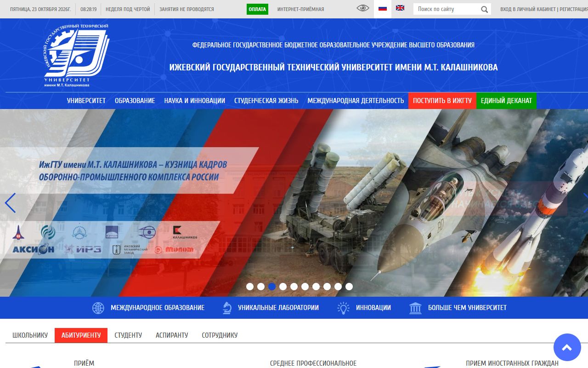Viewport: 588px width, 368px height.
Task: Switch to the СТУДЕНТУ tab
Action: (128, 335)
